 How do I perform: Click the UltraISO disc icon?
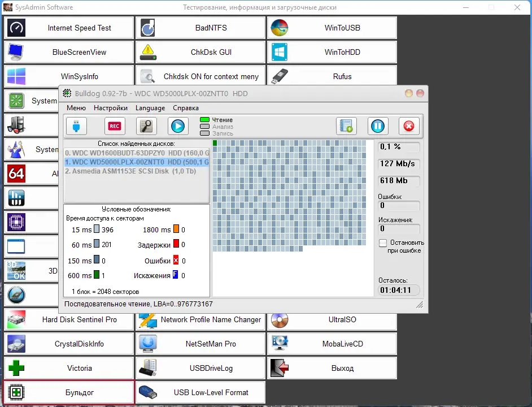pos(279,320)
